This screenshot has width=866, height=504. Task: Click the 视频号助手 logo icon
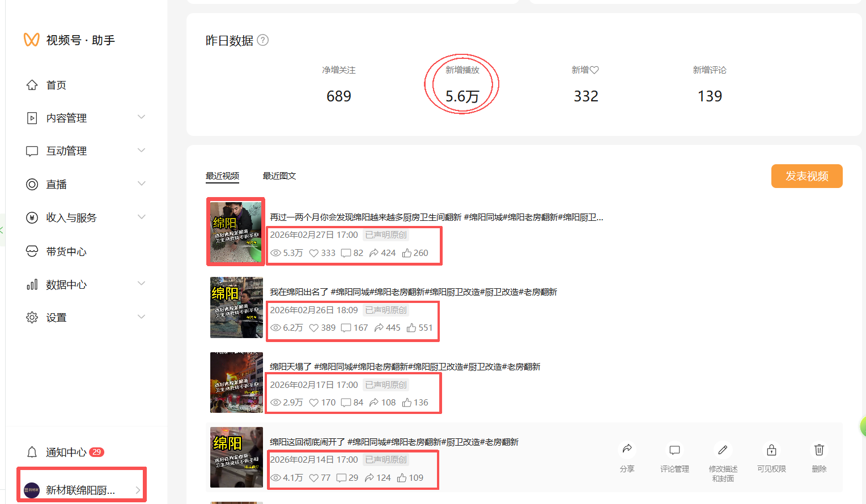coord(31,40)
